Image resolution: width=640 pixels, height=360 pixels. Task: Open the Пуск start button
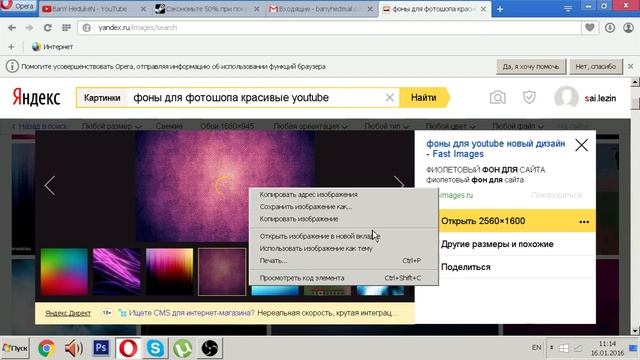pos(15,348)
